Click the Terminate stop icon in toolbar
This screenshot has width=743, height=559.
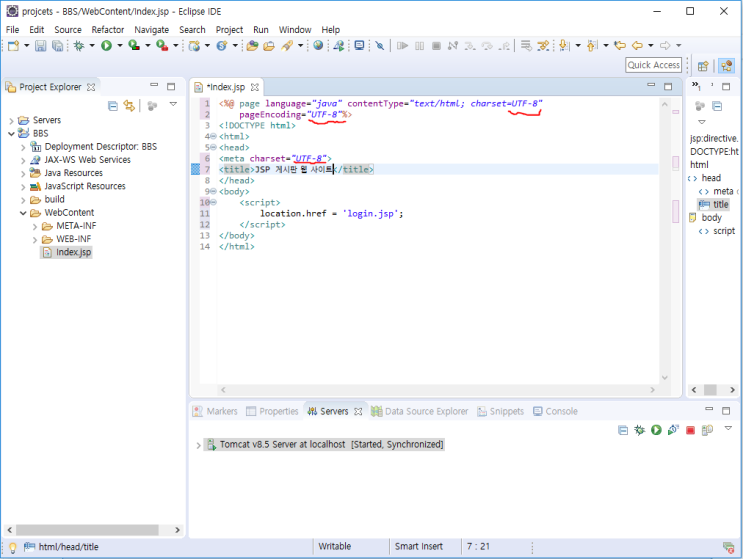[x=436, y=45]
